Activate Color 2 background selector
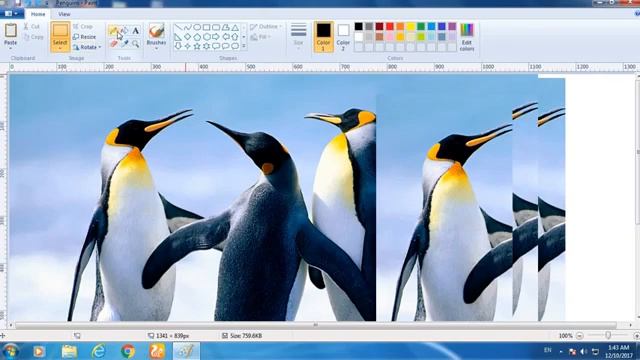Image resolution: width=640 pixels, height=360 pixels. tap(343, 37)
